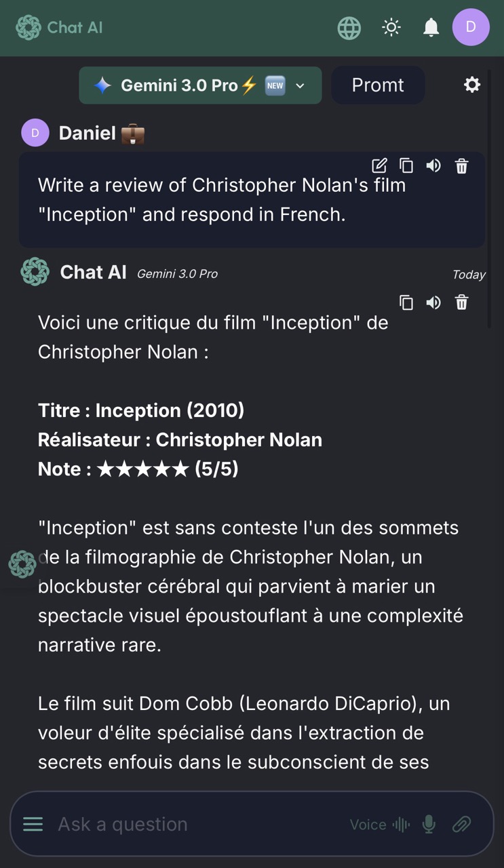
Task: Open the hamburger menu in input bar
Action: 33,824
